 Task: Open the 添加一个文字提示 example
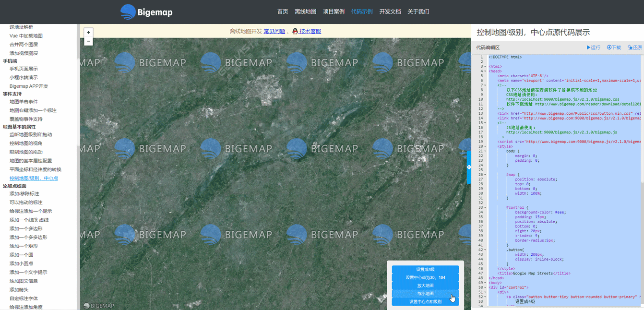point(28,273)
